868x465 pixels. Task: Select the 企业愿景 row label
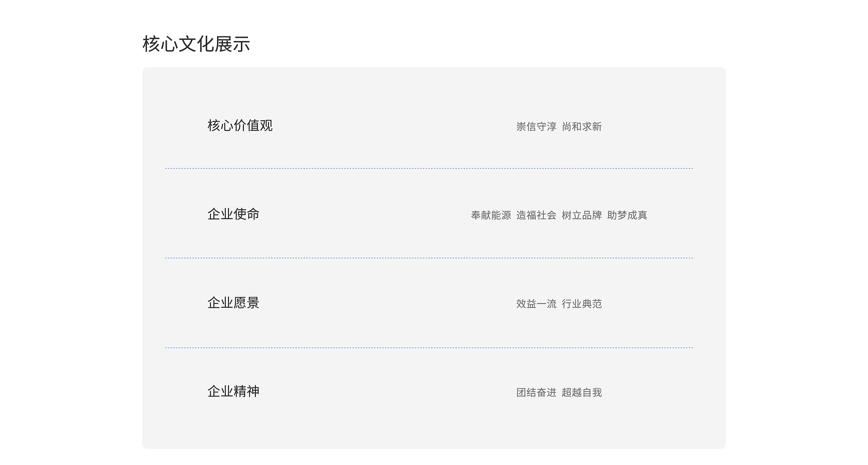pyautogui.click(x=233, y=303)
